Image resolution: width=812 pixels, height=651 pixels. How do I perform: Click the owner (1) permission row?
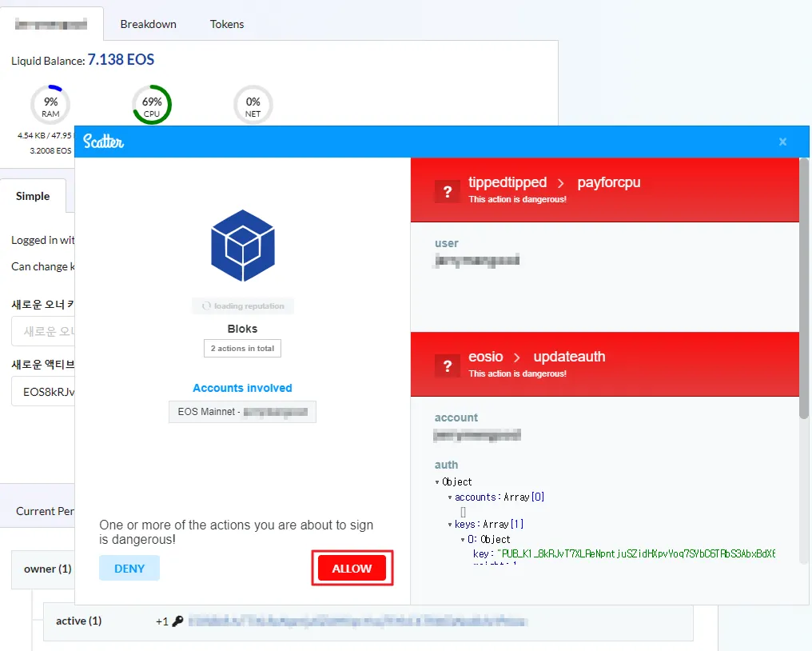[43, 569]
